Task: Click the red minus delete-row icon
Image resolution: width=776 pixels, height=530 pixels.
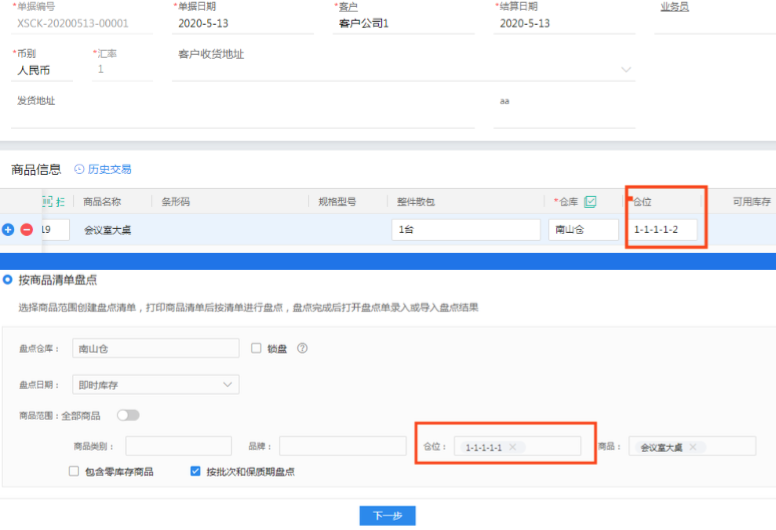Action: point(27,230)
